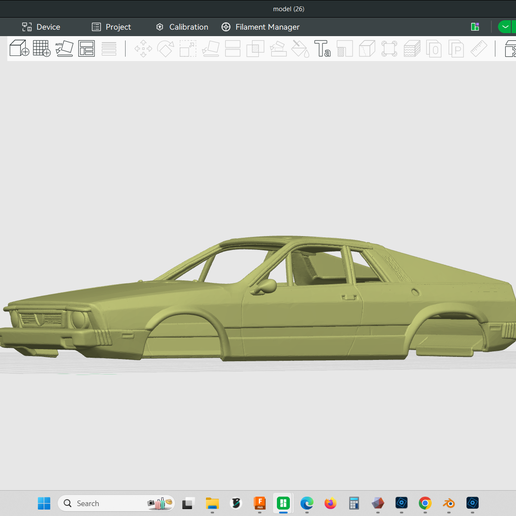Viewport: 516px width, 516px height.
Task: Select the Support painting tool
Action: coord(278,49)
